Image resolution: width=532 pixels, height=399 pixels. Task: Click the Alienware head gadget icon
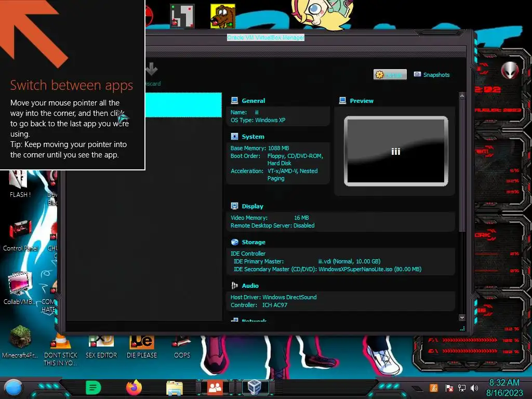click(510, 70)
